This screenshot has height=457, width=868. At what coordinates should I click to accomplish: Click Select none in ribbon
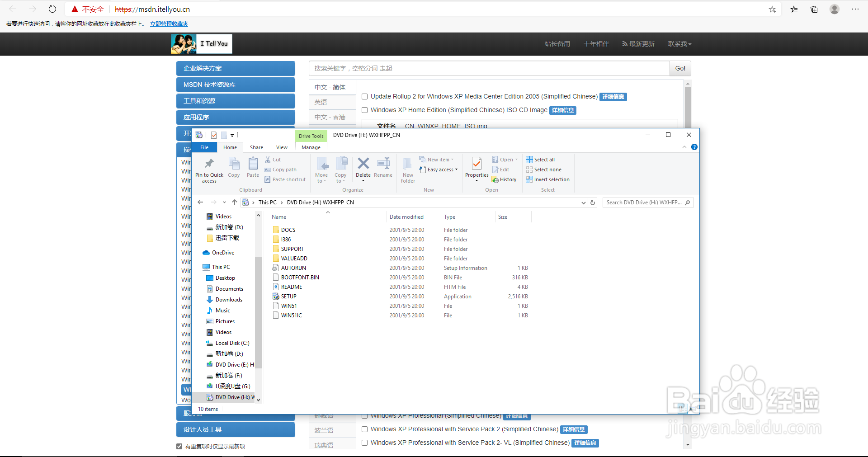pos(544,170)
